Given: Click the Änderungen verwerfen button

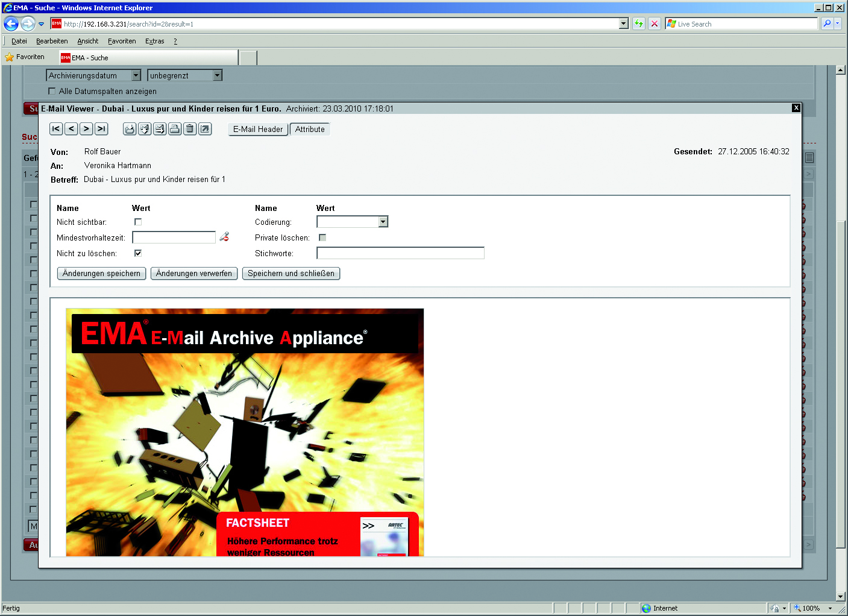Looking at the screenshot, I should click(194, 273).
